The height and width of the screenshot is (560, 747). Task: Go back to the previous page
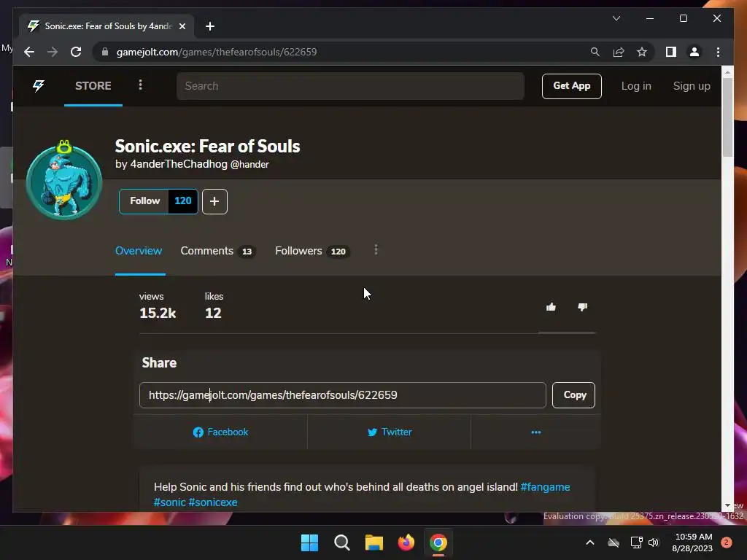29,52
